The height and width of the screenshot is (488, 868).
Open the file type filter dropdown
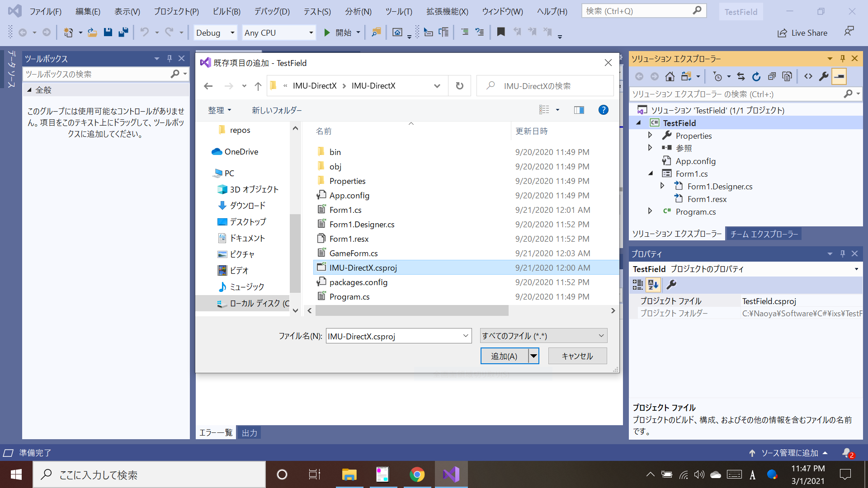click(543, 336)
